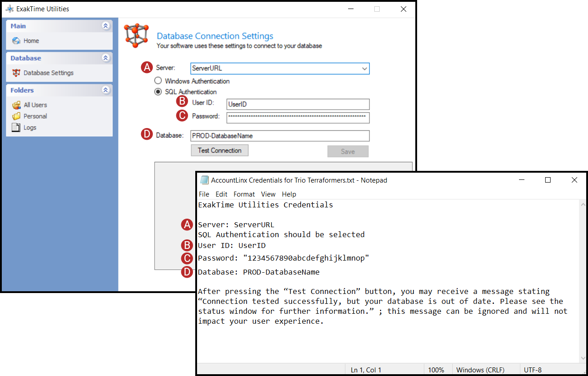Click the database cube icon in header

(137, 36)
